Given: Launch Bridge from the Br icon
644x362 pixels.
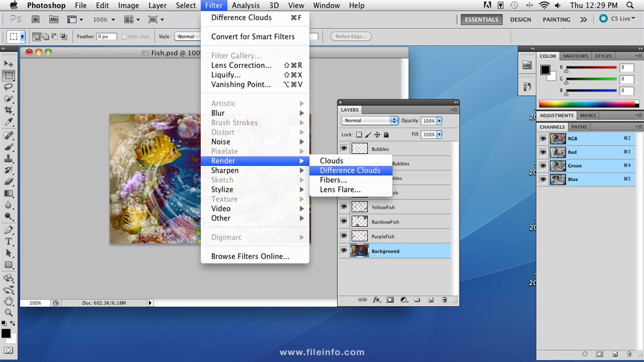Looking at the screenshot, I should point(35,19).
